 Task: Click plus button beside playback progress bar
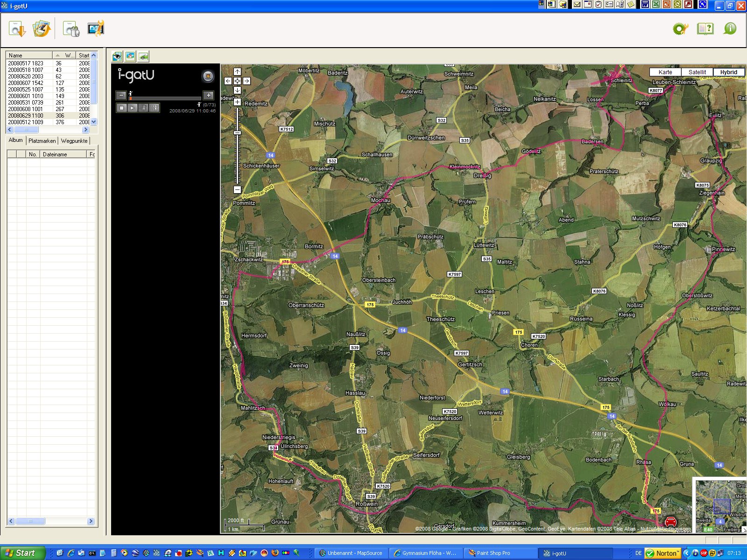coord(209,95)
